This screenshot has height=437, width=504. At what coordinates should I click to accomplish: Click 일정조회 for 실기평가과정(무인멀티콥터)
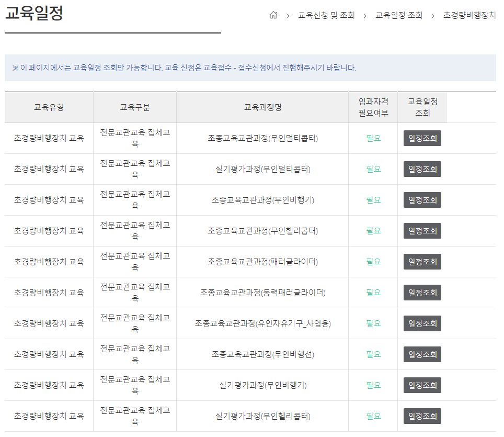pos(422,169)
